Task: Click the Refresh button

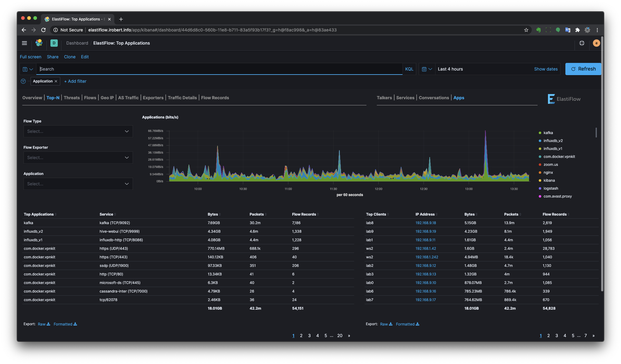Action: tap(583, 69)
